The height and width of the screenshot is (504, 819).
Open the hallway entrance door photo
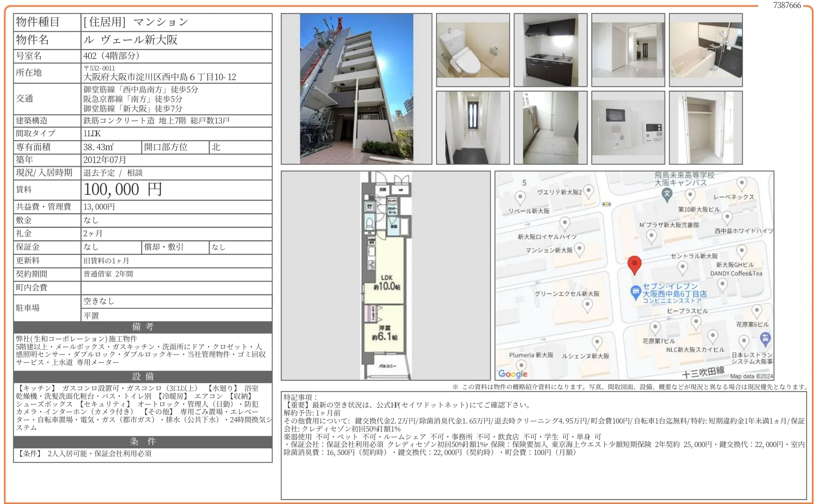[473, 128]
